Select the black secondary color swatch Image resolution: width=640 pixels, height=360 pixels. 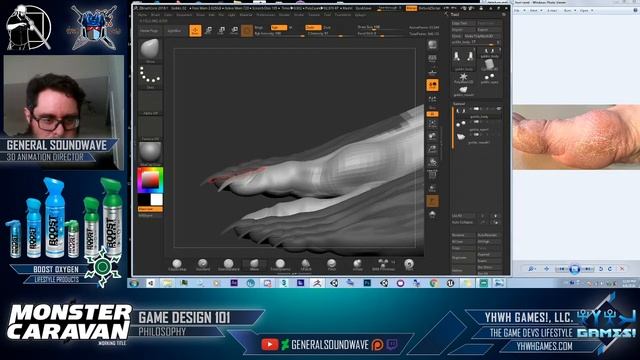point(144,200)
